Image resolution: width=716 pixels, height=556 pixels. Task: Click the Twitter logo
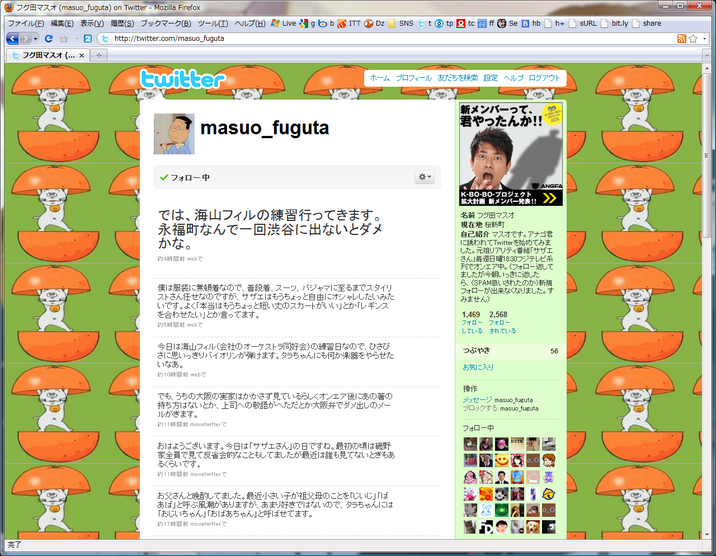183,79
